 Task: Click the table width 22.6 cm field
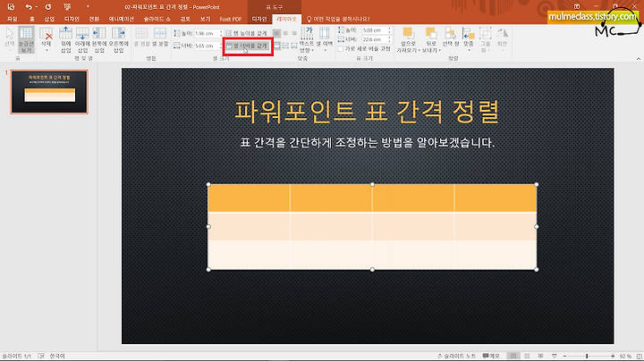click(x=377, y=39)
